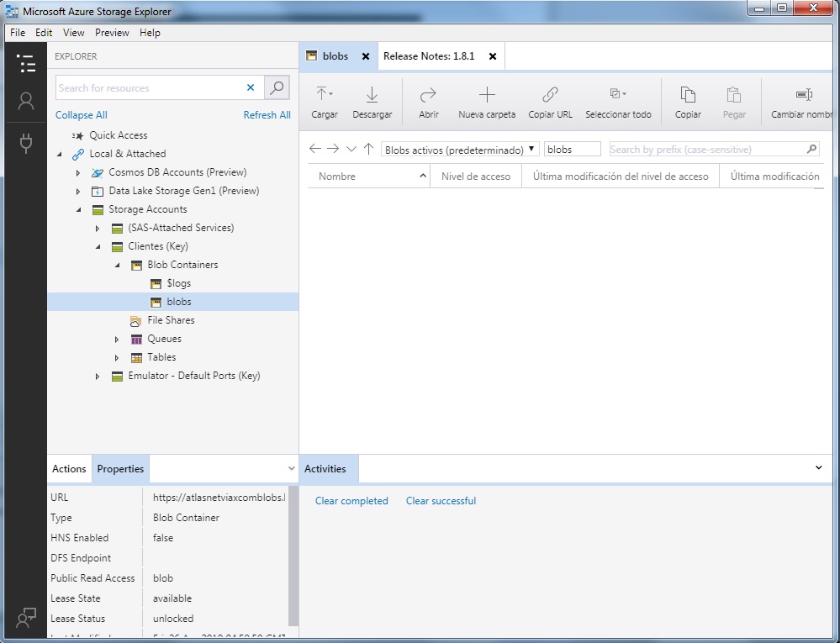Open the Blobs activos dropdown
The height and width of the screenshot is (643, 840).
click(460, 150)
